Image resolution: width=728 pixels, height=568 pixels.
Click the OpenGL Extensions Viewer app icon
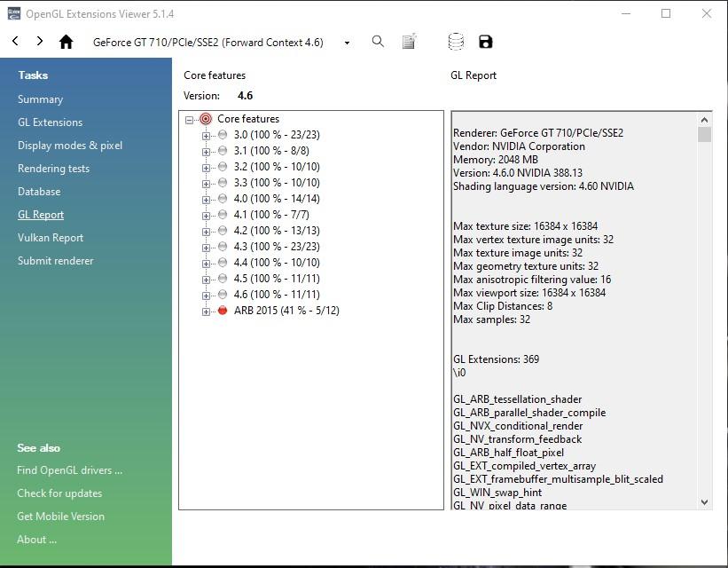point(14,14)
